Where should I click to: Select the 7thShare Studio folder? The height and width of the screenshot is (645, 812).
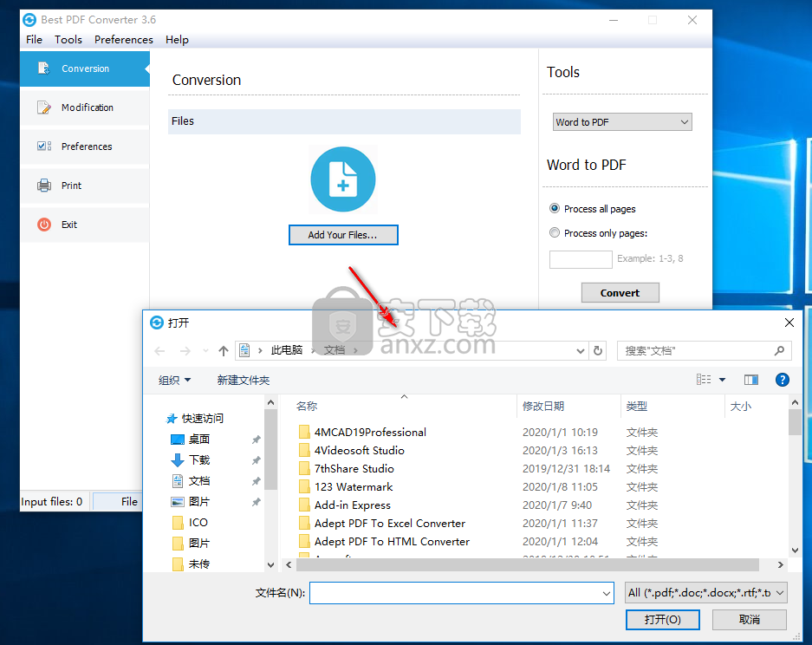354,468
